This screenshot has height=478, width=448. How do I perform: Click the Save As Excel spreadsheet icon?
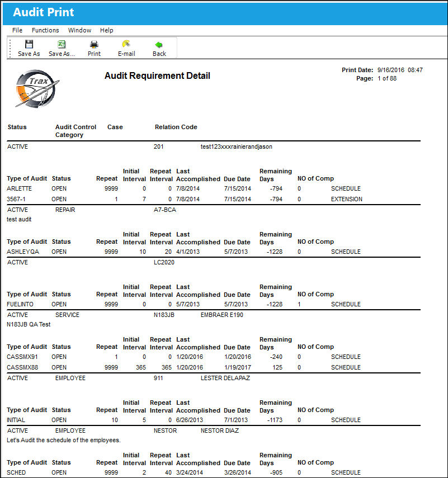click(62, 45)
